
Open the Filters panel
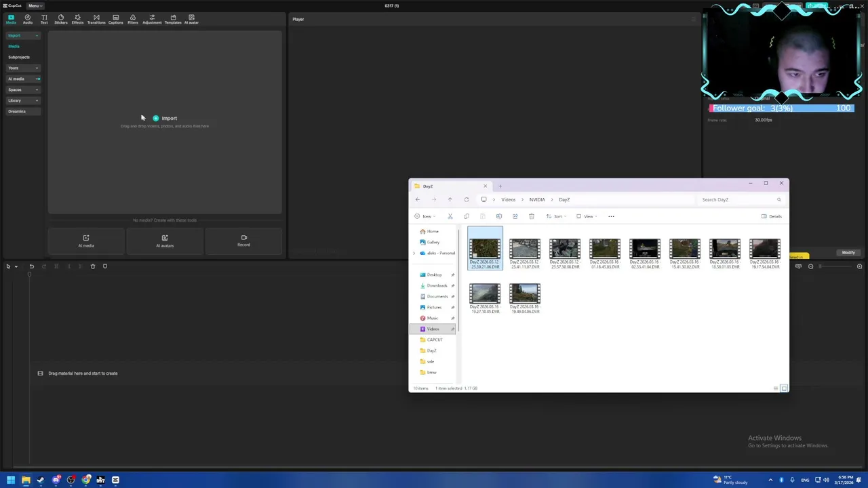[x=133, y=19]
